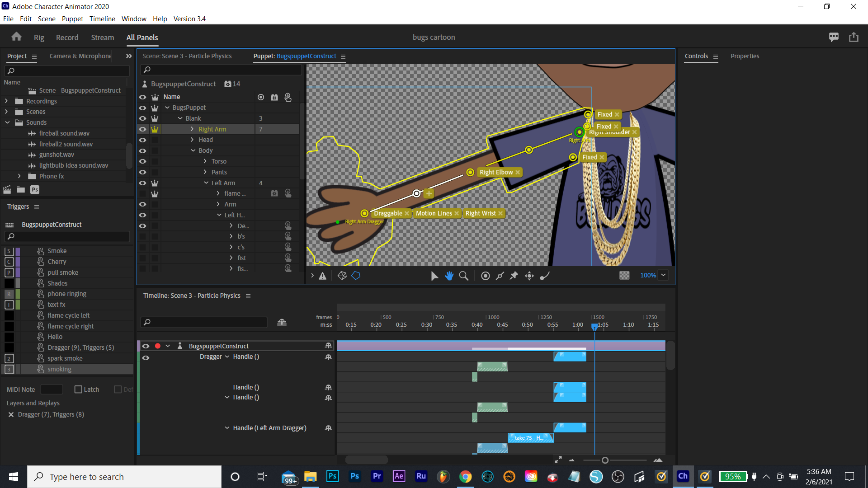Switch to the Record workspace tab
This screenshot has height=488, width=868.
pyautogui.click(x=67, y=38)
